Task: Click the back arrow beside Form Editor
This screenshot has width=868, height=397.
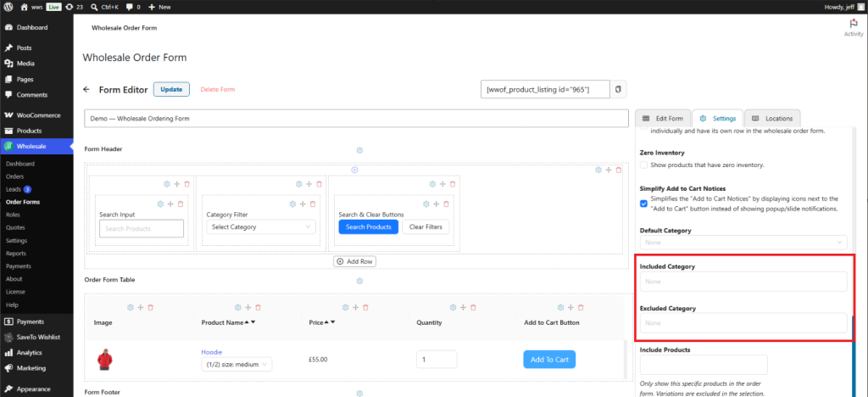Action: coord(86,89)
